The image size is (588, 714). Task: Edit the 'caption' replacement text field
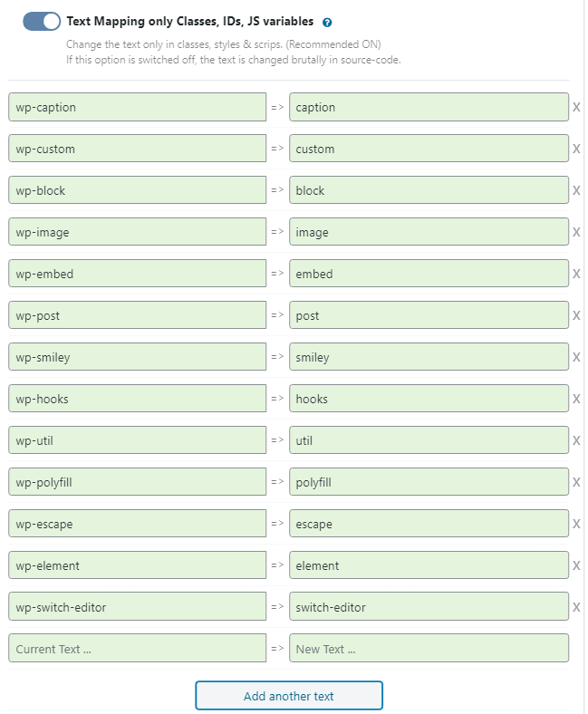click(429, 107)
